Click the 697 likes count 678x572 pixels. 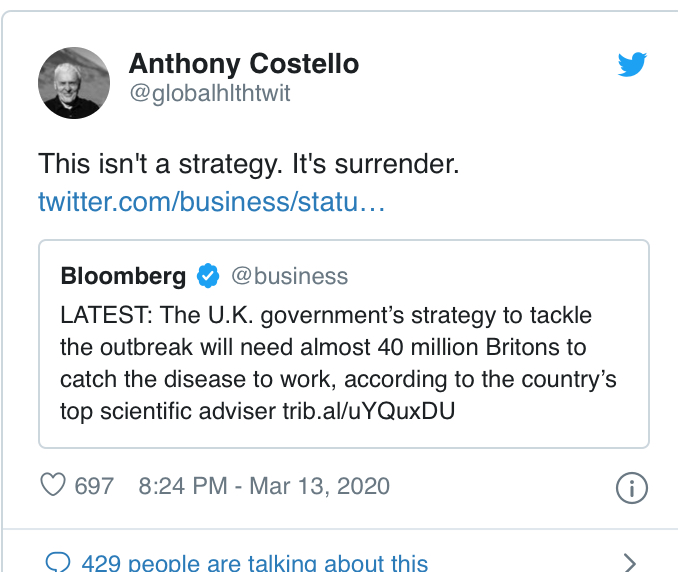pos(94,487)
